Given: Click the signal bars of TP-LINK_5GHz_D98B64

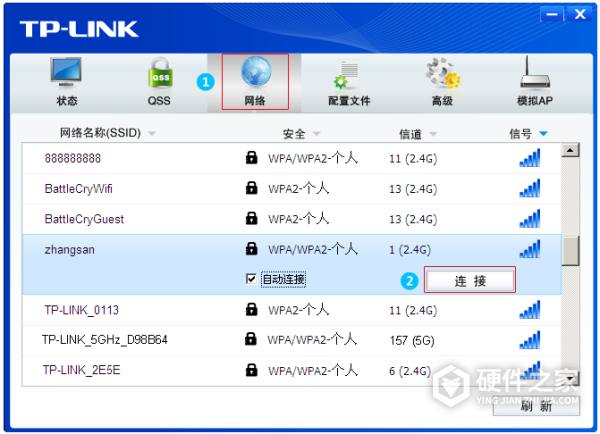Looking at the screenshot, I should (x=530, y=340).
